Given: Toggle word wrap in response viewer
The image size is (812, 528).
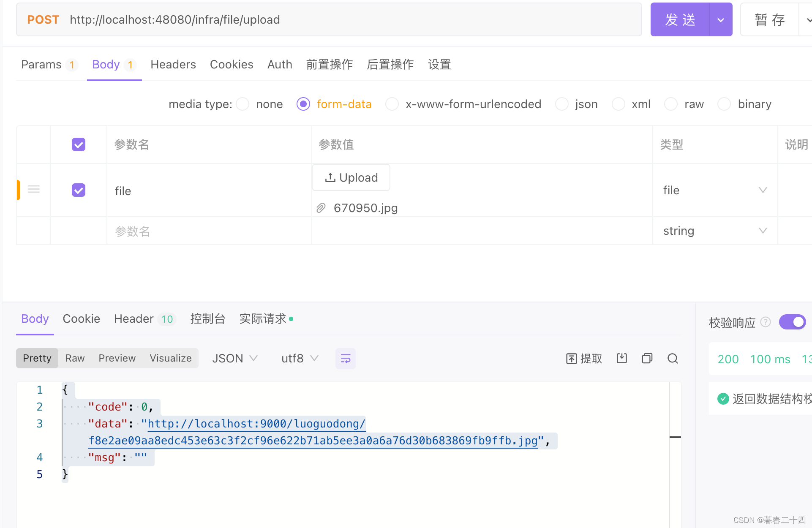Looking at the screenshot, I should coord(345,358).
